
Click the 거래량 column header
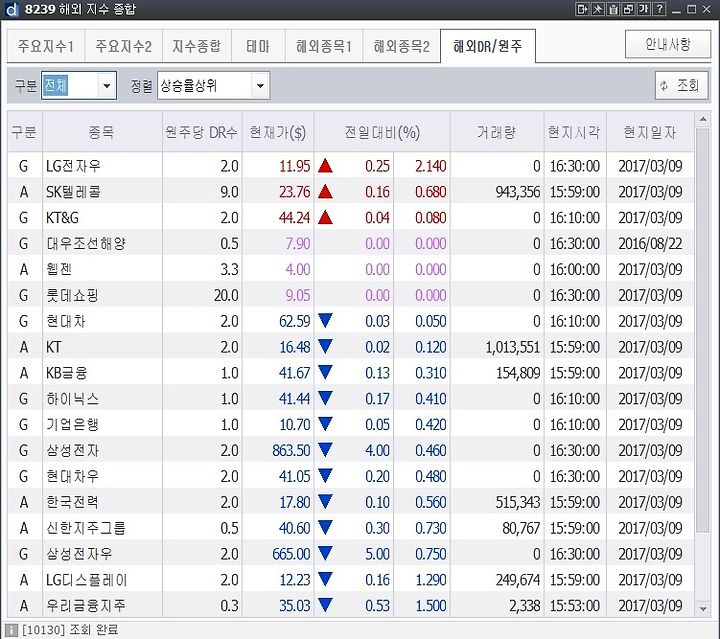497,132
